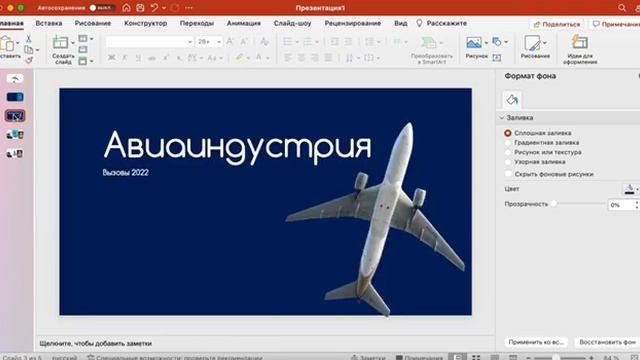Image resolution: width=640 pixels, height=360 pixels.
Task: Select Рисунок или текстура radio button
Action: 508,152
